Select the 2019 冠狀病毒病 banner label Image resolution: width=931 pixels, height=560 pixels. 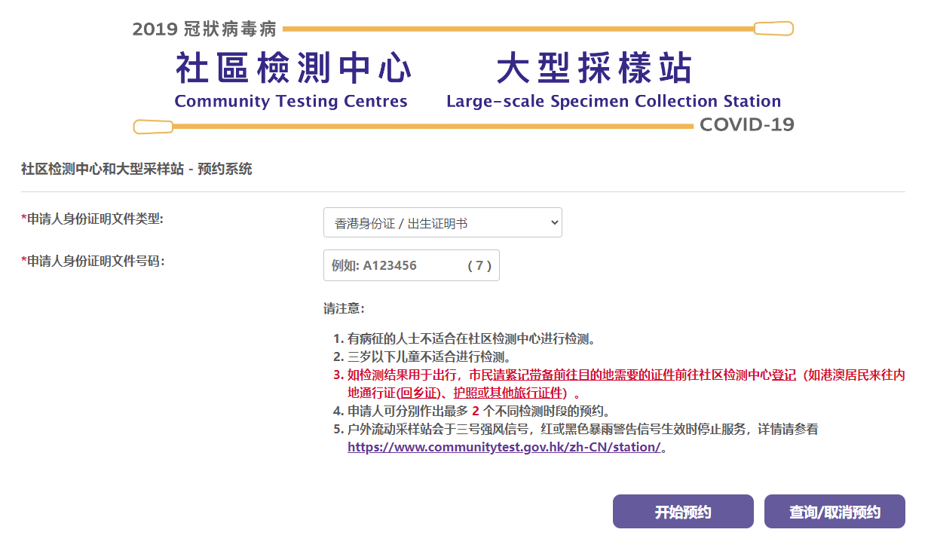coord(204,29)
